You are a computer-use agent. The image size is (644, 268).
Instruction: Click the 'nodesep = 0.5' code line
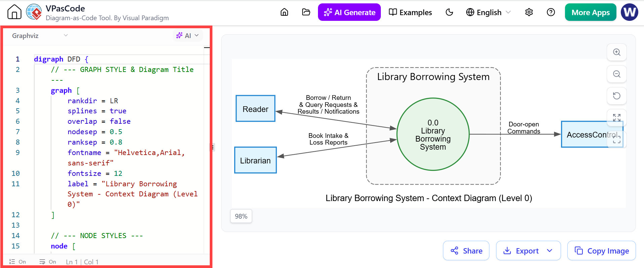[x=95, y=132]
